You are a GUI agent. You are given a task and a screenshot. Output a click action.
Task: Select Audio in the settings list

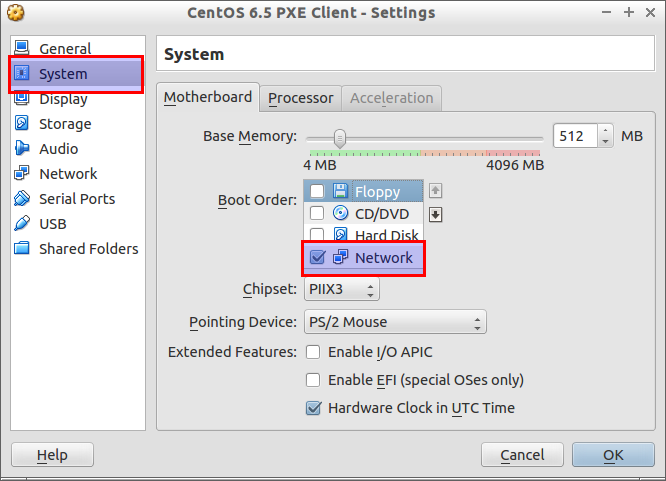click(59, 149)
